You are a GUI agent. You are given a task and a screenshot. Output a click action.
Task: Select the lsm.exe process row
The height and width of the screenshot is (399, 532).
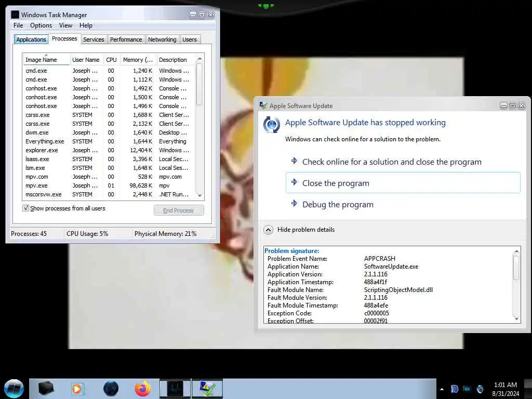pos(109,168)
